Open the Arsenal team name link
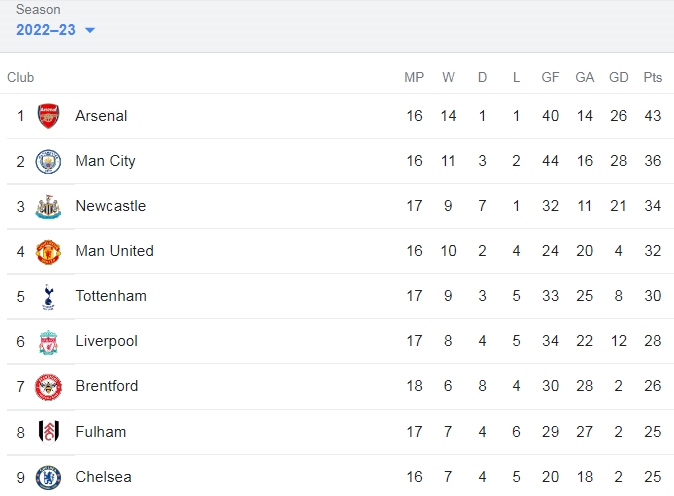674x496 pixels. point(101,116)
